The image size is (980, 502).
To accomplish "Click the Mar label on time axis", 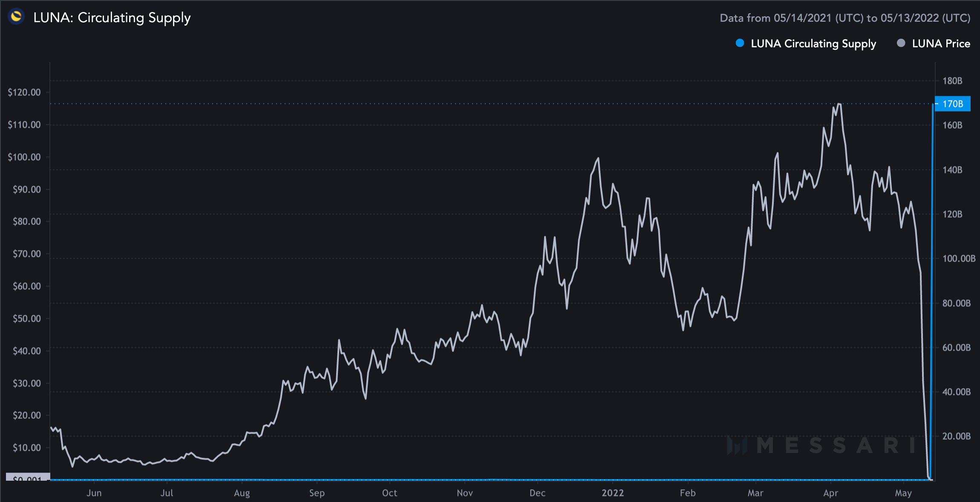I will (x=755, y=493).
